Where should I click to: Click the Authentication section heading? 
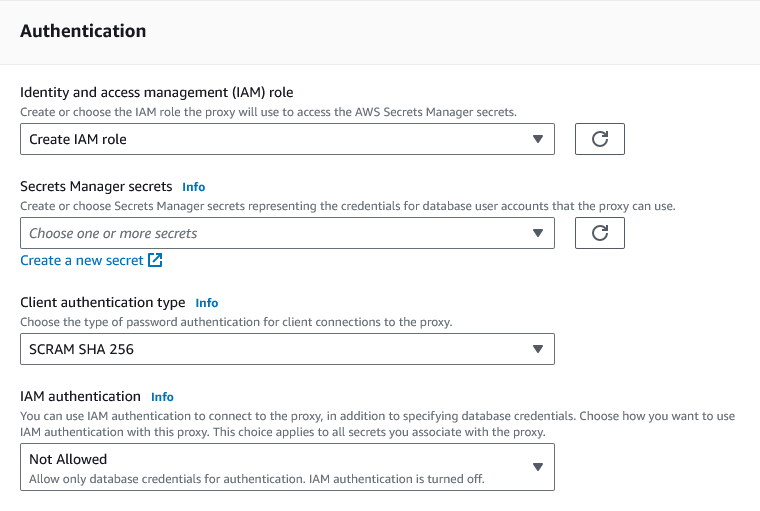(83, 31)
